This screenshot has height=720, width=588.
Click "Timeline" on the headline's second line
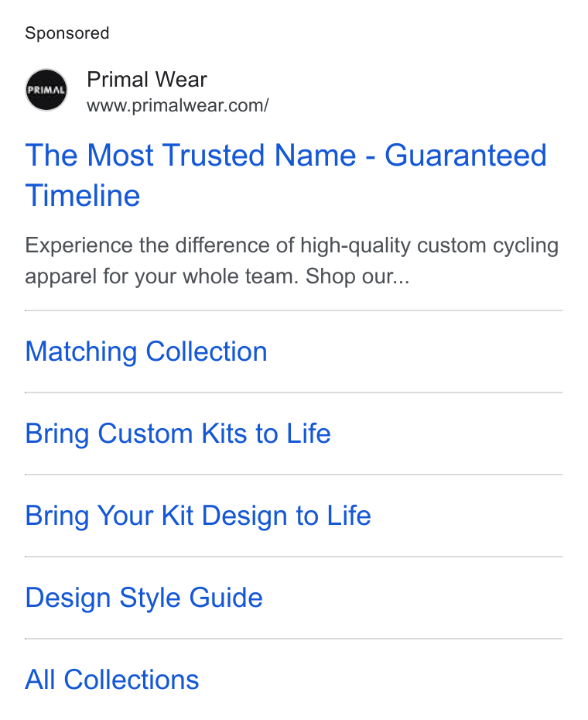coord(83,196)
